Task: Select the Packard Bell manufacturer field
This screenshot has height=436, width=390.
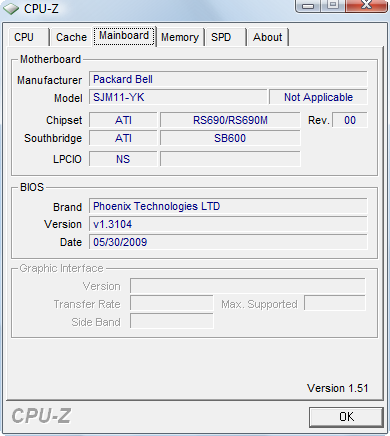Action: 228,79
